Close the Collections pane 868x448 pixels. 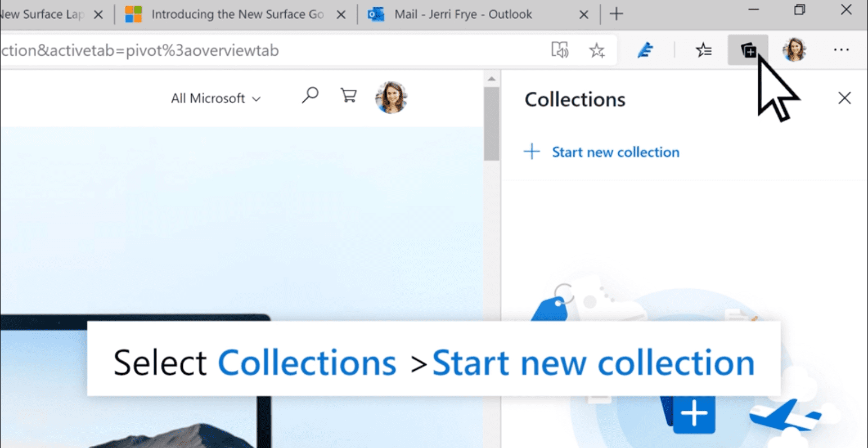pyautogui.click(x=844, y=98)
